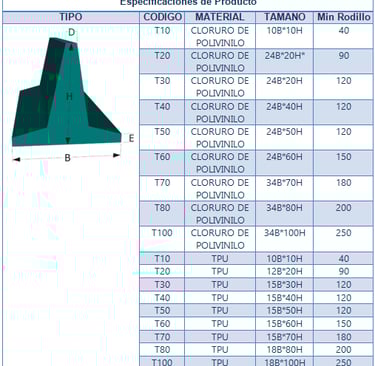Image resolution: width=375 pixels, height=366 pixels.
Task: Open the T-profile diagram image
Action: click(x=67, y=95)
